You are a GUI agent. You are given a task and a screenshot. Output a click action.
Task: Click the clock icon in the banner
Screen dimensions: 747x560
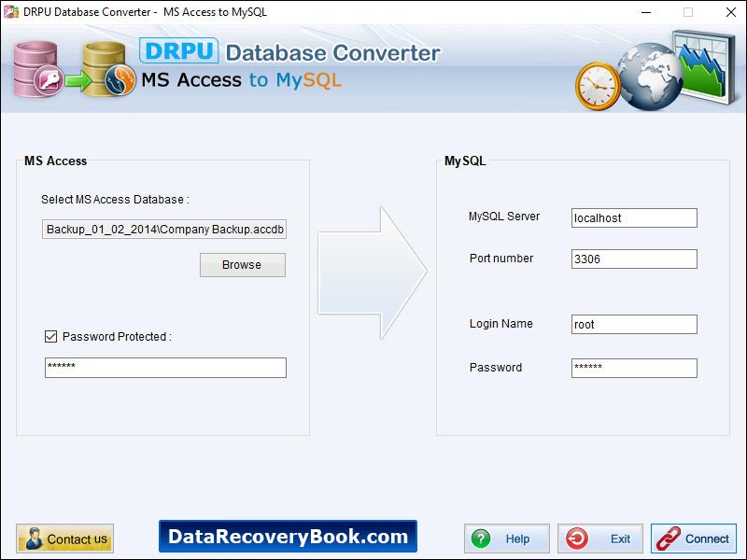click(x=600, y=85)
